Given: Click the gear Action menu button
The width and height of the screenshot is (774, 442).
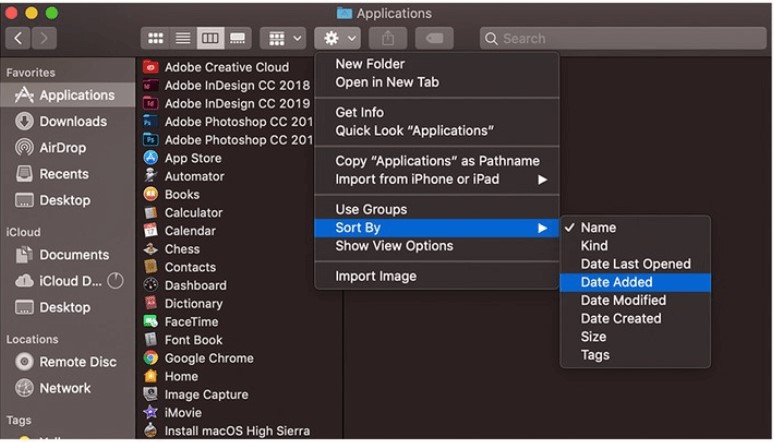Looking at the screenshot, I should click(338, 39).
